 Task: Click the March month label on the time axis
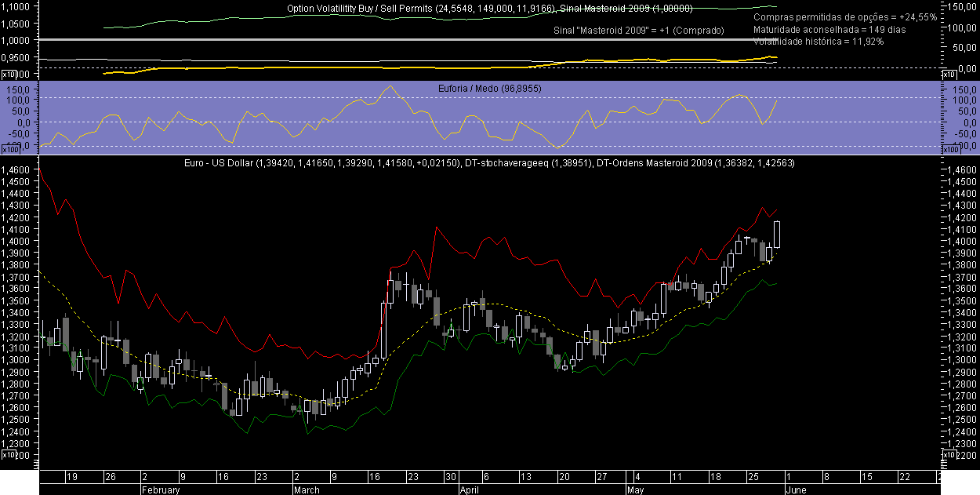pyautogui.click(x=306, y=490)
